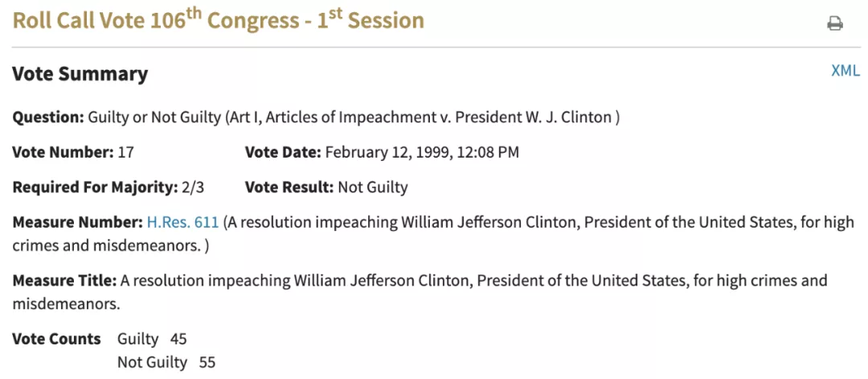This screenshot has width=868, height=379.
Task: Open the H.Res. 611 measure link
Action: tap(182, 223)
